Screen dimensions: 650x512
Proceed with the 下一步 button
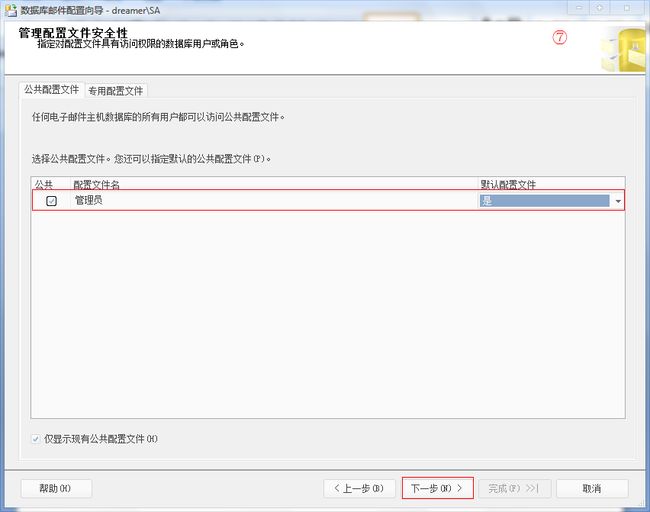click(x=437, y=488)
